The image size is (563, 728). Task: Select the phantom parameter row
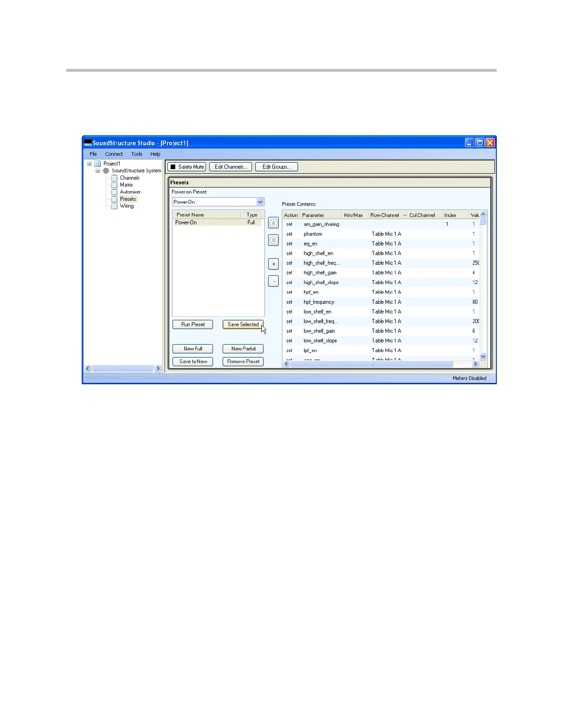381,234
